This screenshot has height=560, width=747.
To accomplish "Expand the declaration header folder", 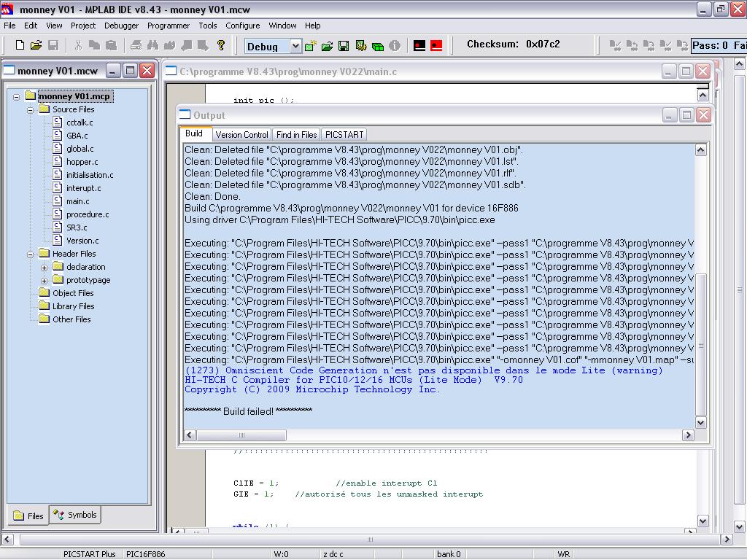I will point(44,267).
